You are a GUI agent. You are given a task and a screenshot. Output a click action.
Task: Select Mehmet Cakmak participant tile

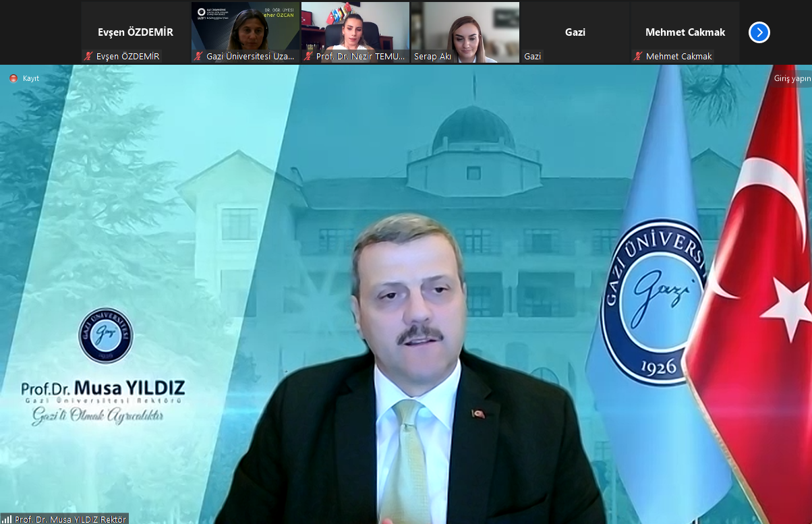click(x=685, y=32)
